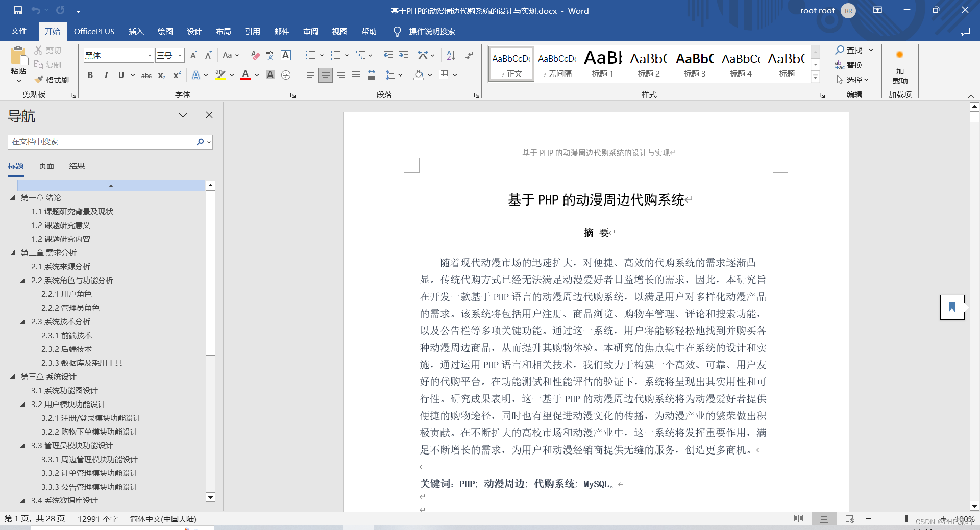Increase font size with grow font icon
This screenshot has height=530, width=980.
(x=193, y=55)
